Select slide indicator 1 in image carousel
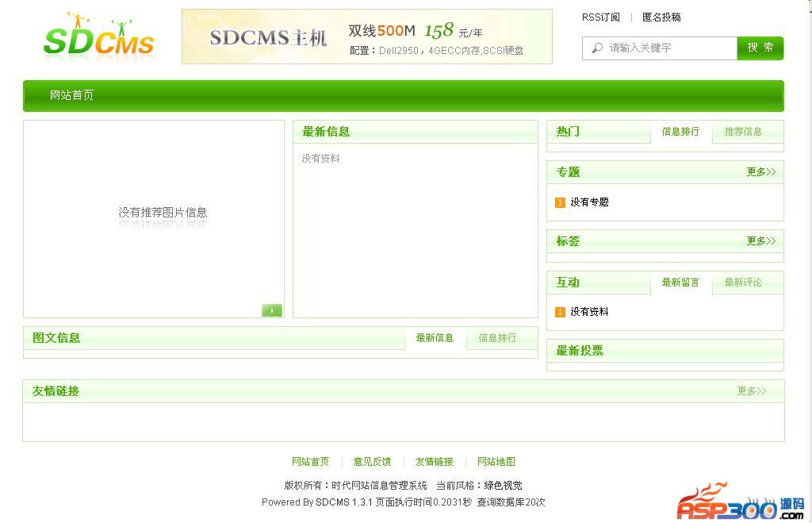Screen dimensions: 812x523 (272, 310)
